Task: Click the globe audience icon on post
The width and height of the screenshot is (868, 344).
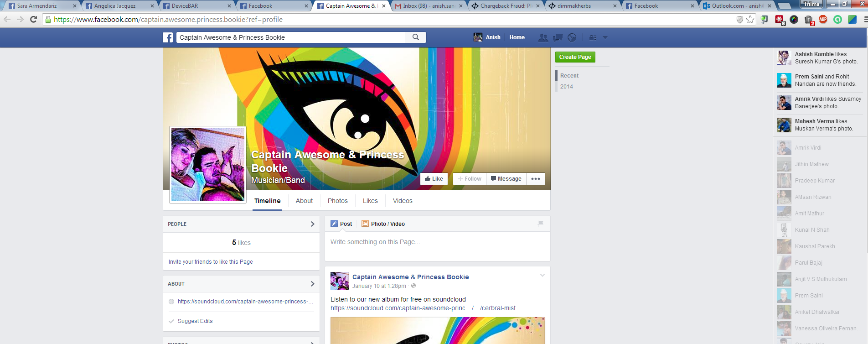Action: [x=413, y=286]
